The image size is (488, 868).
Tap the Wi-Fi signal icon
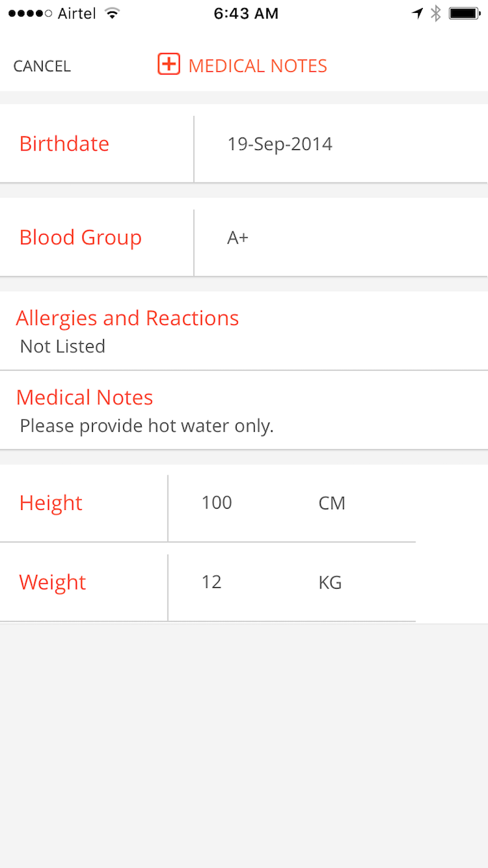113,14
